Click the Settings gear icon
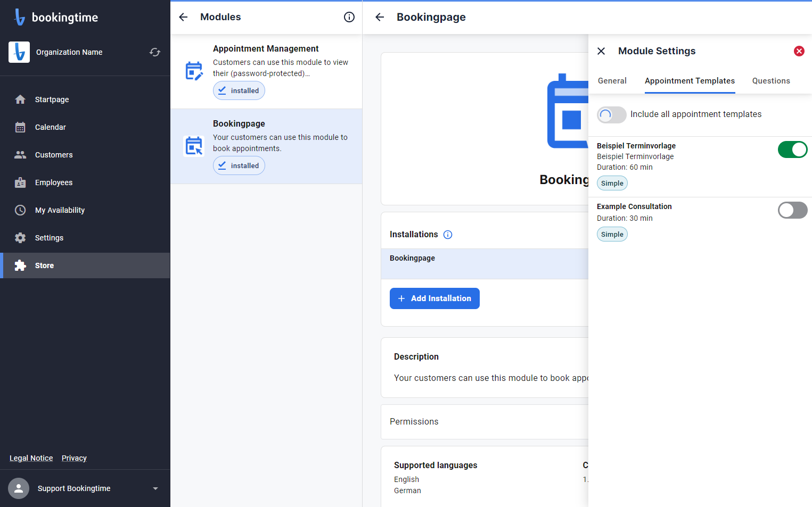Screen dimensions: 812x507 [x=20, y=238]
